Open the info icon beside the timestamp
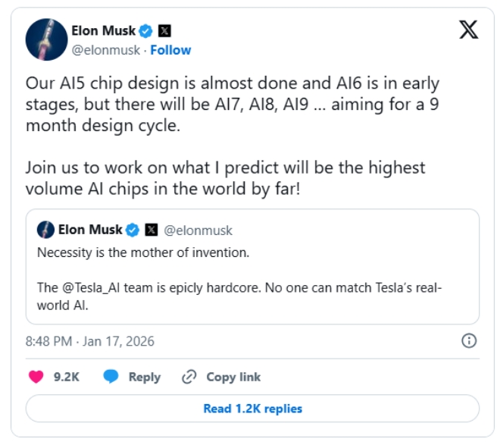The height and width of the screenshot is (448, 500). pyautogui.click(x=469, y=340)
